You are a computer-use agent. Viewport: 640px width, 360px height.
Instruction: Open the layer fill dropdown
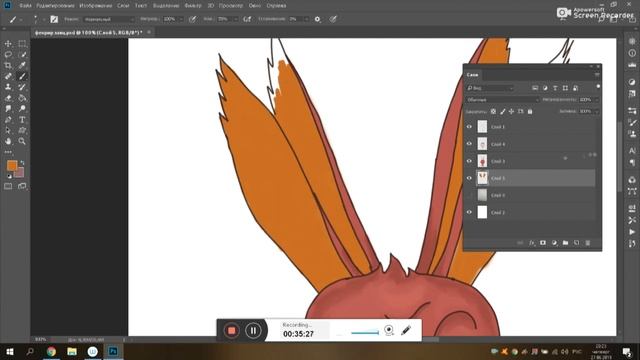point(596,111)
